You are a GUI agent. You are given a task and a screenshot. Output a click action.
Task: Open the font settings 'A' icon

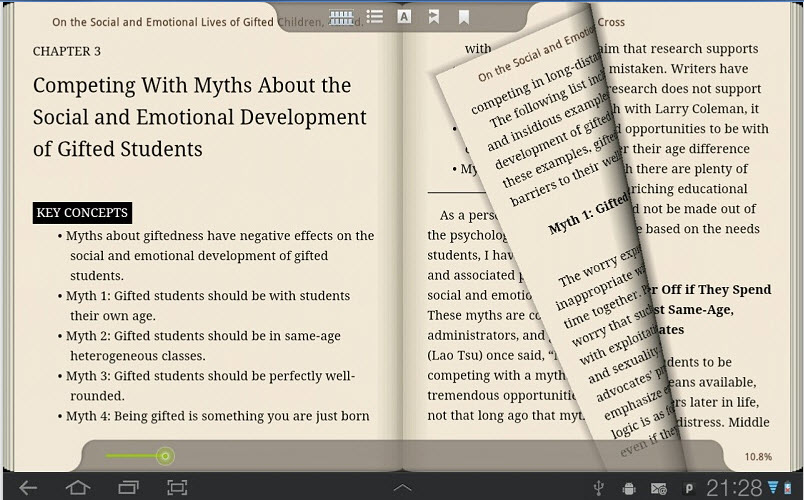click(x=404, y=17)
